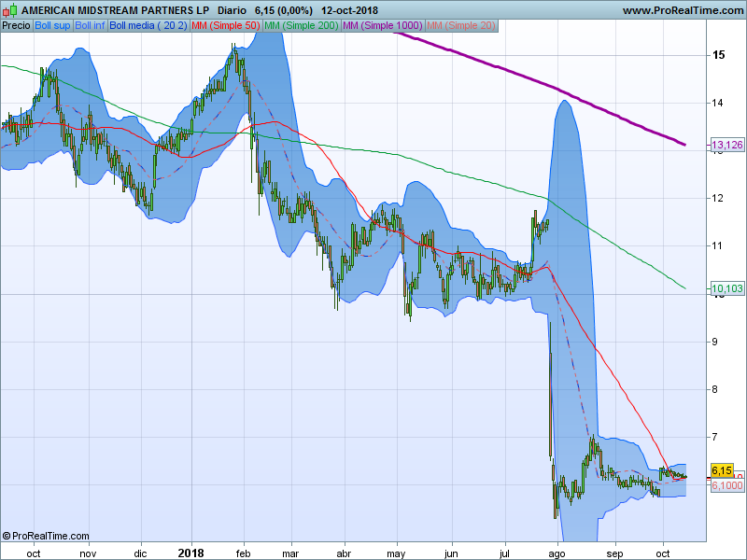The width and height of the screenshot is (747, 560).
Task: Select the MM (Simple 20) legend tab
Action: tap(461, 26)
